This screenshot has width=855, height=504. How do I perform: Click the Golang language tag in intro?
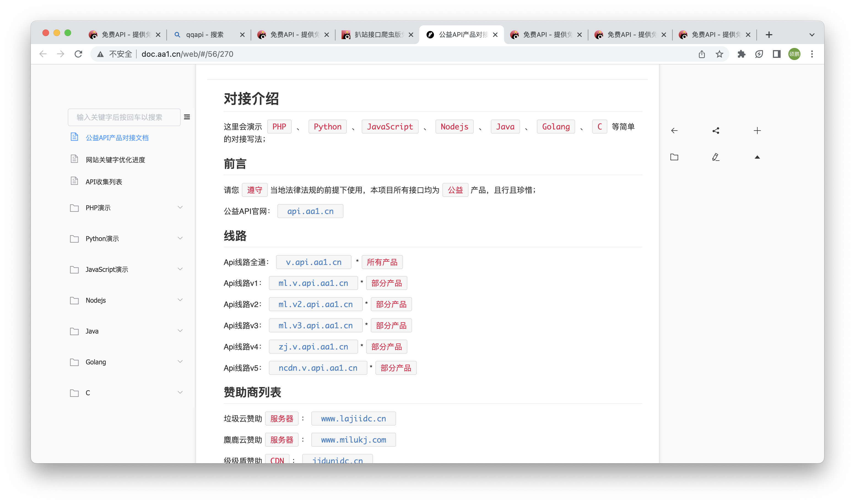(x=556, y=127)
